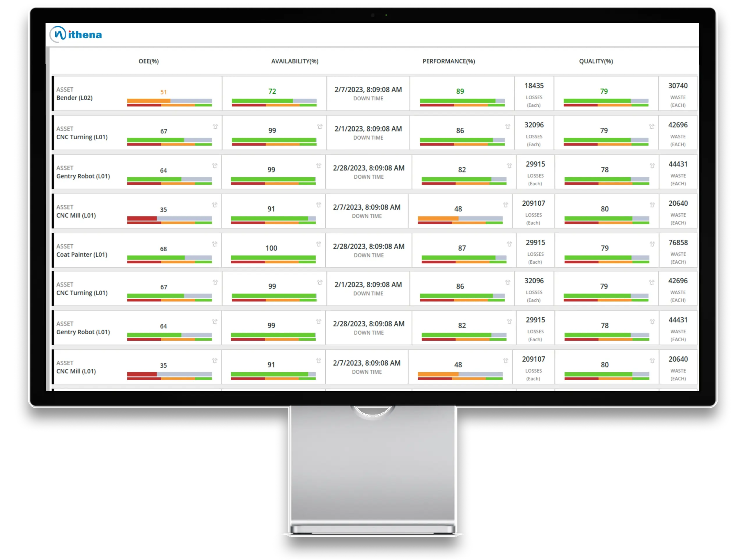The image size is (745, 560).
Task: Click alarm bell in Coat Painter OEE cell
Action: [214, 244]
